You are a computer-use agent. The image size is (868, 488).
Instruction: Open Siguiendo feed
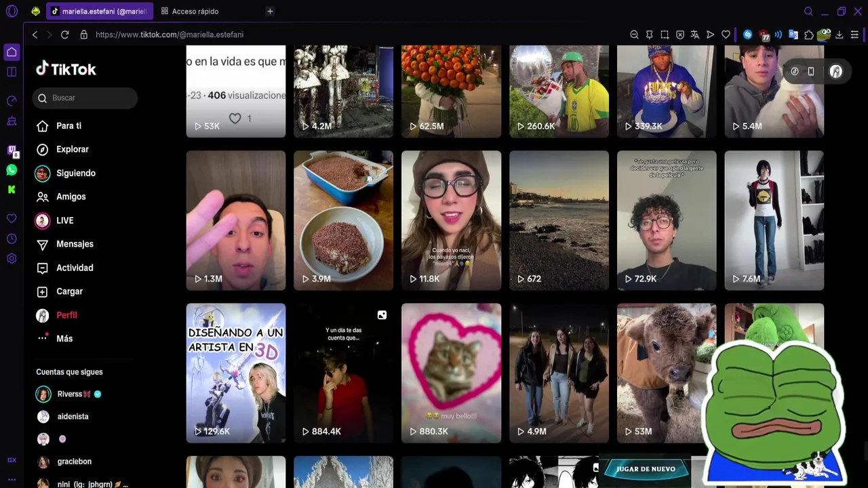pos(75,173)
